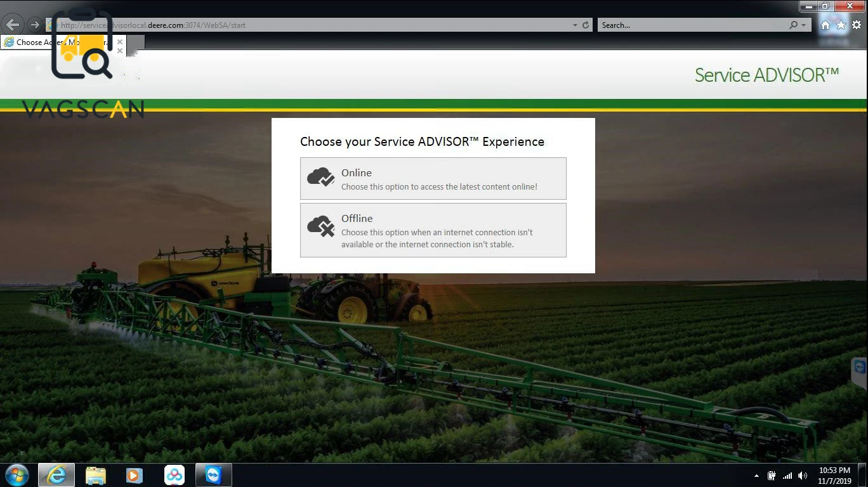Refresh the page with the reload icon
Viewport: 868px width, 487px height.
click(x=586, y=25)
